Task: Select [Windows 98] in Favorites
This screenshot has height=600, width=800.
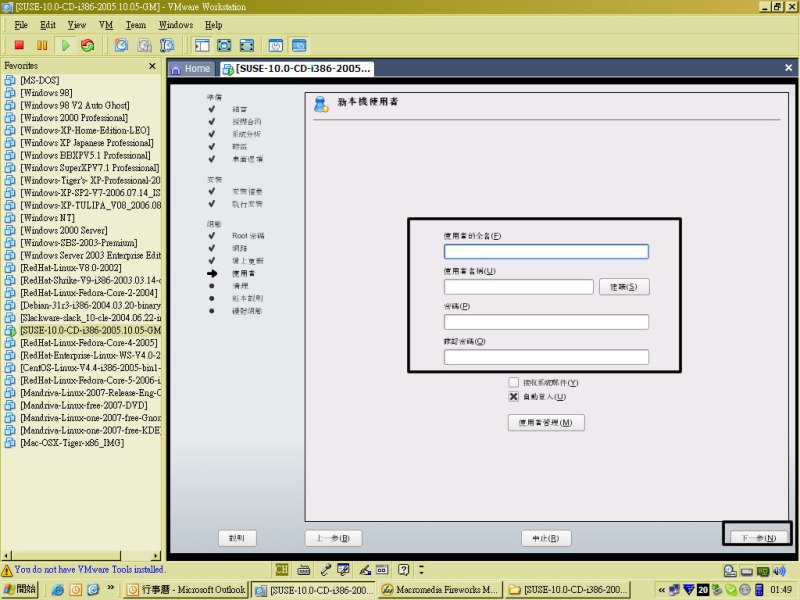Action: 46,92
